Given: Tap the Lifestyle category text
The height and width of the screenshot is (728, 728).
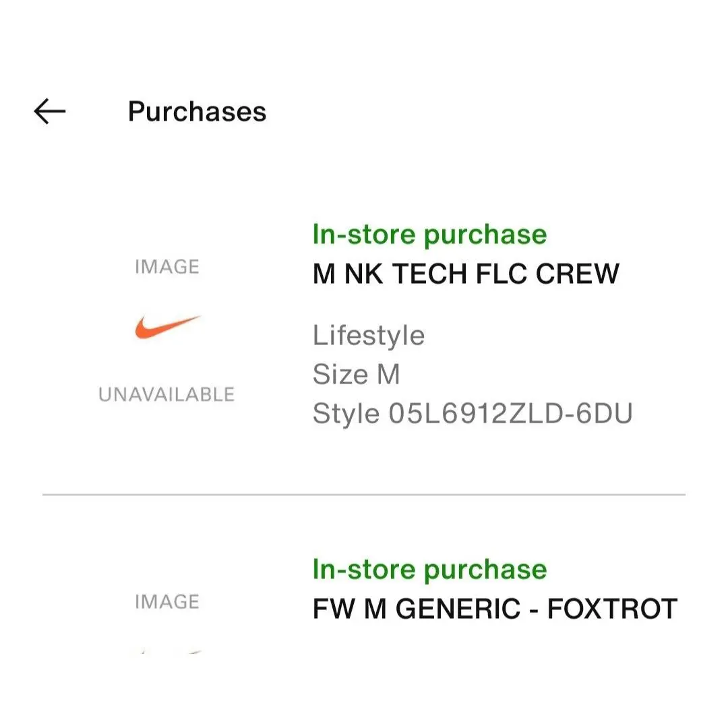Looking at the screenshot, I should (369, 336).
